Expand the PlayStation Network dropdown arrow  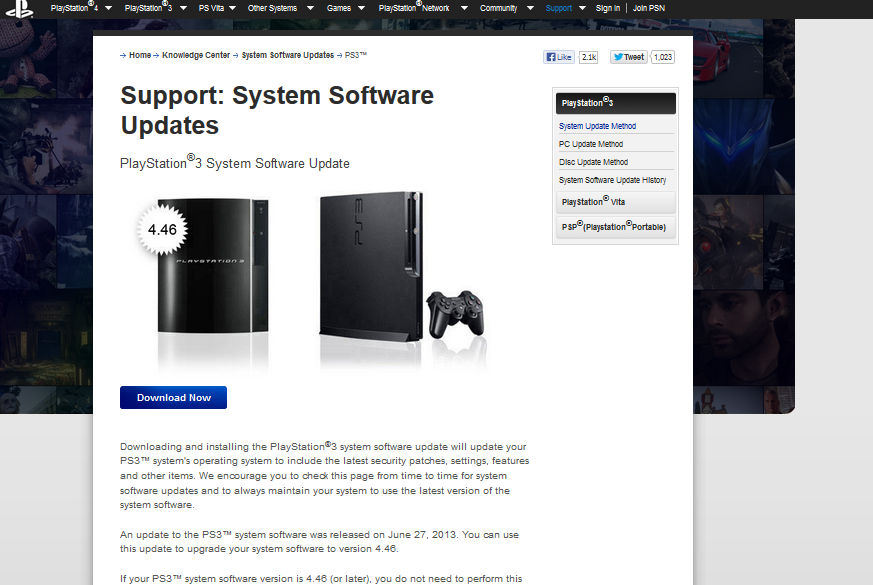click(464, 8)
